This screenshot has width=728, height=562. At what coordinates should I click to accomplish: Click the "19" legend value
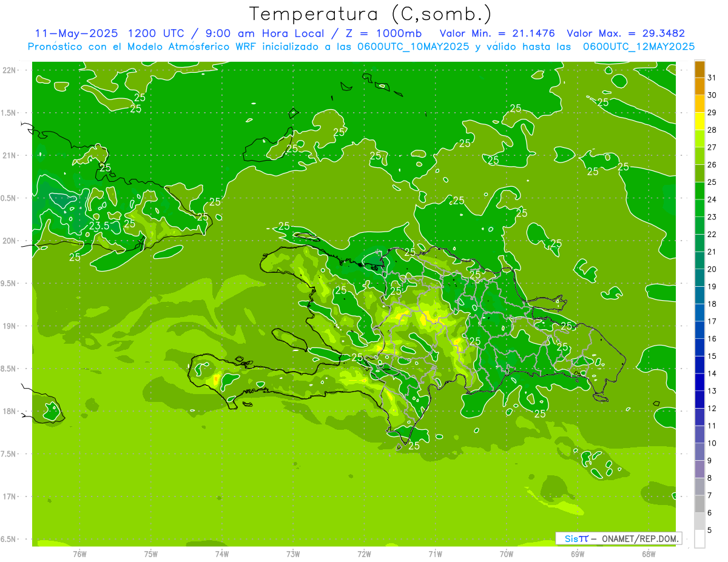pyautogui.click(x=712, y=286)
